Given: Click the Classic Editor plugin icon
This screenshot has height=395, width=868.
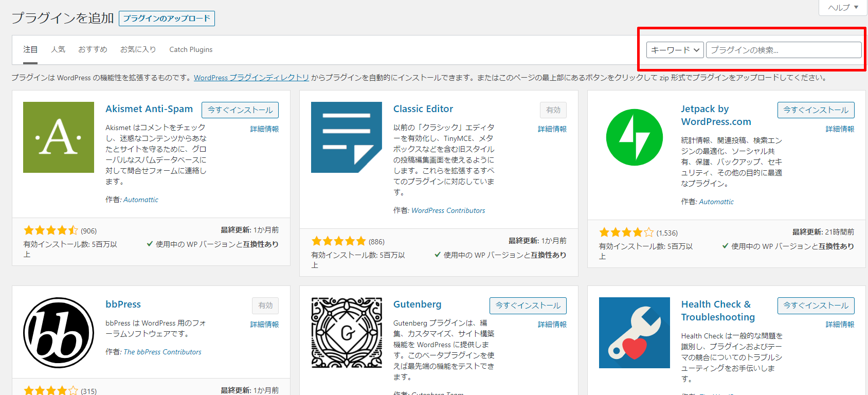Looking at the screenshot, I should (346, 137).
